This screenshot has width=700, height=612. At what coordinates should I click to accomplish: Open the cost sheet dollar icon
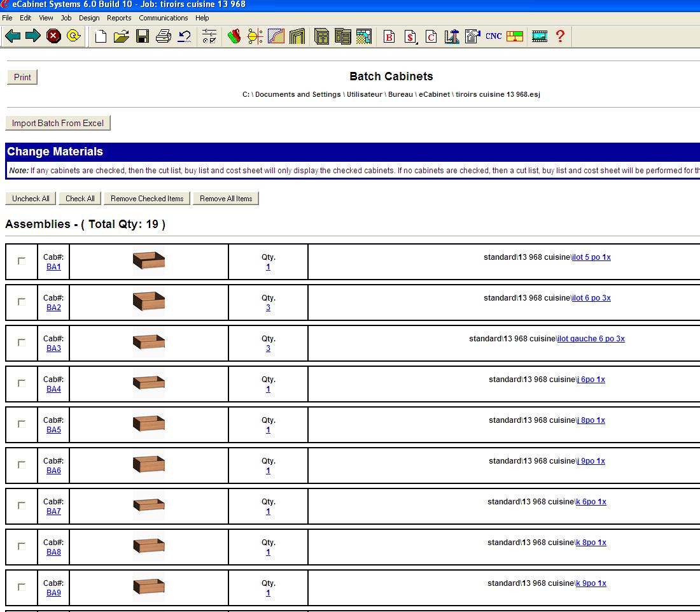point(410,37)
